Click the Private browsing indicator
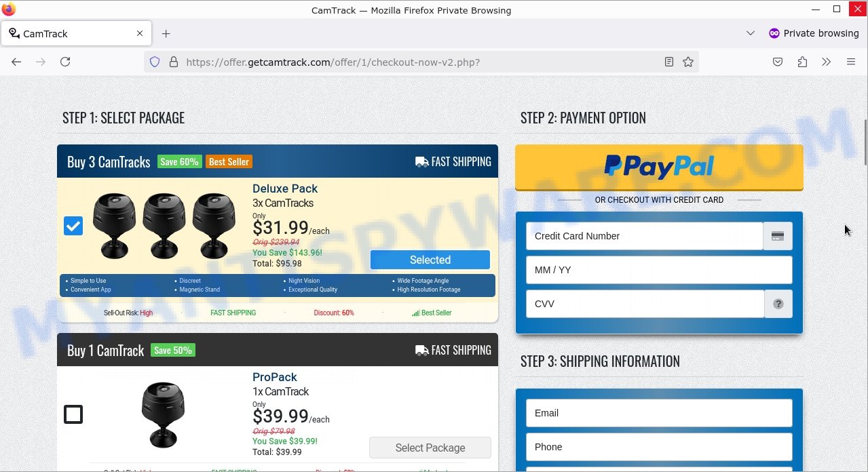This screenshot has height=472, width=868. click(x=814, y=33)
